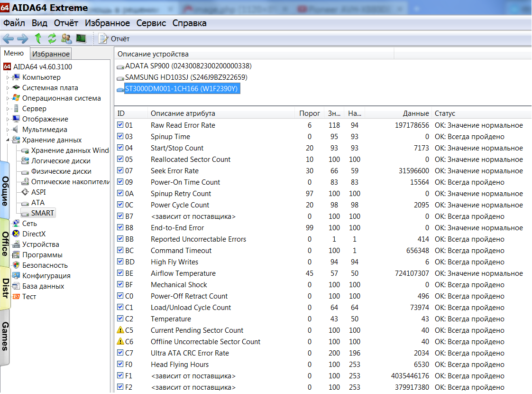The image size is (532, 394).
Task: Open the Файл menu
Action: tap(14, 23)
